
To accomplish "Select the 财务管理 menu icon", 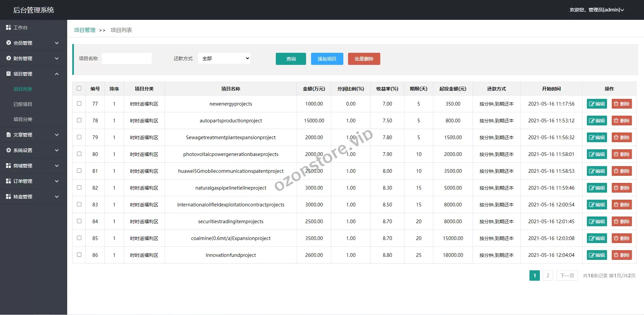I will coord(8,58).
